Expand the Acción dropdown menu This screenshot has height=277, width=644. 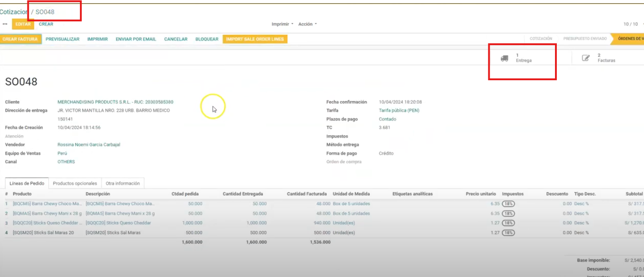(307, 24)
